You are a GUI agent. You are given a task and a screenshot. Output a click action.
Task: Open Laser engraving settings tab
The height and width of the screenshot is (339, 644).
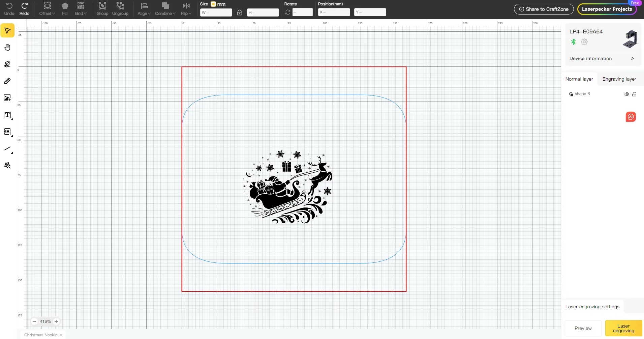pyautogui.click(x=592, y=307)
